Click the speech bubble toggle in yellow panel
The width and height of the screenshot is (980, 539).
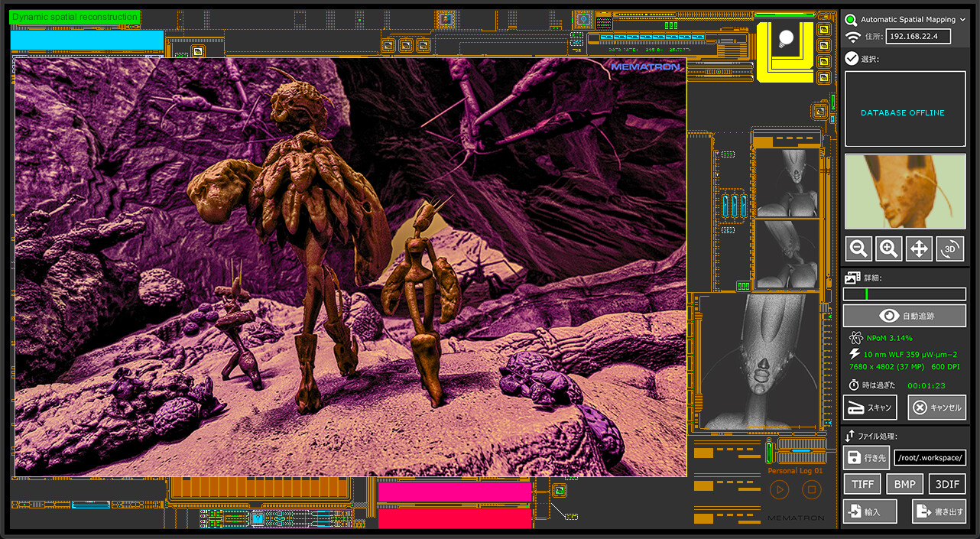pyautogui.click(x=785, y=37)
